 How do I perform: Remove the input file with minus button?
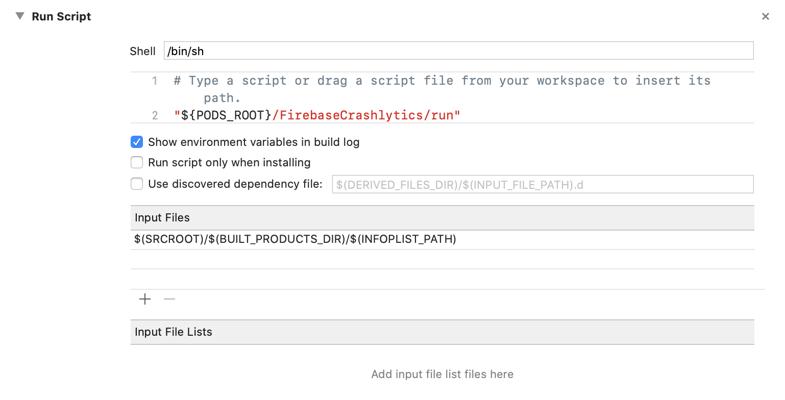point(169,299)
